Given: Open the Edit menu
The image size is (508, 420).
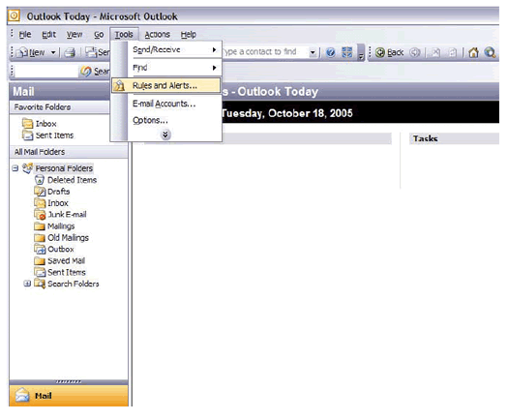Looking at the screenshot, I should [x=49, y=34].
